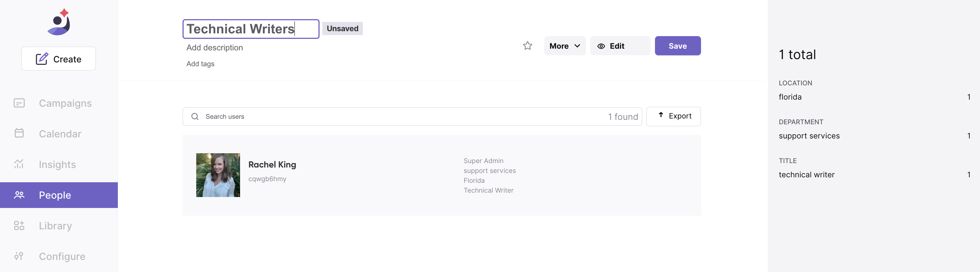This screenshot has height=272, width=980.
Task: Click the People group icon
Action: (19, 195)
